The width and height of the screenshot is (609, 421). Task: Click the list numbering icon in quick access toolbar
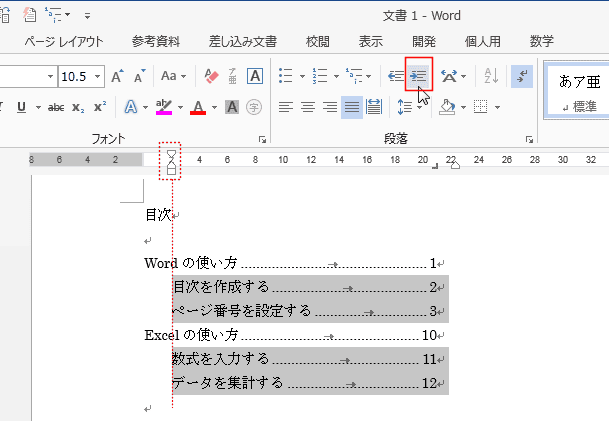[53, 15]
